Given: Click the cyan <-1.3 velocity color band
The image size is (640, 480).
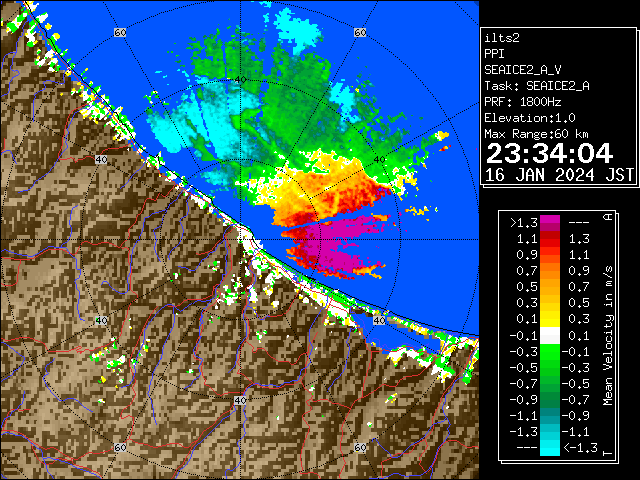Looking at the screenshot, I should (550, 447).
